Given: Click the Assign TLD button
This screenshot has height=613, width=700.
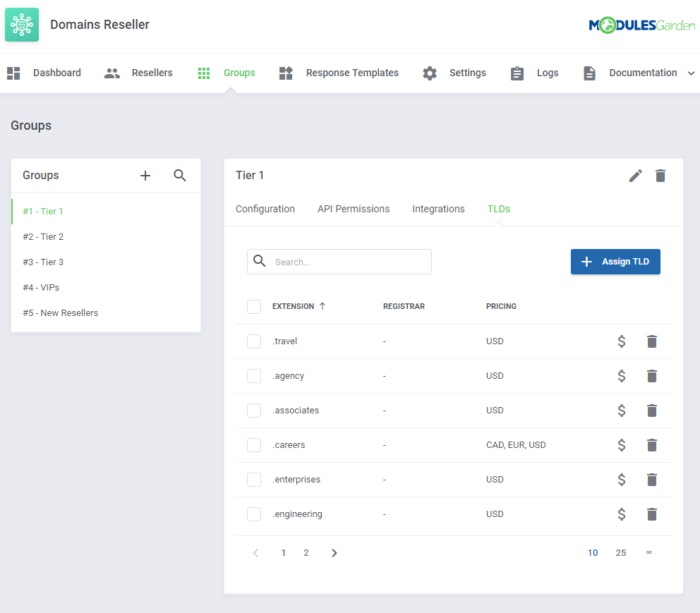Looking at the screenshot, I should click(x=615, y=262).
